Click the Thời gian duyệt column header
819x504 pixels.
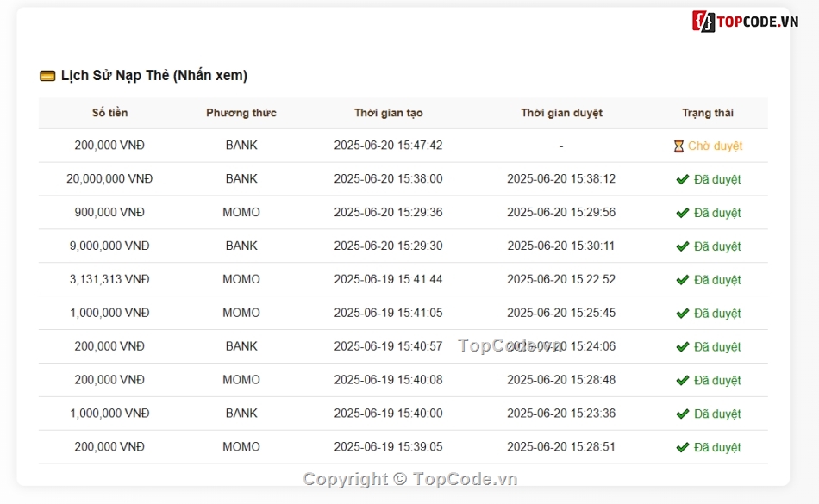pos(561,113)
